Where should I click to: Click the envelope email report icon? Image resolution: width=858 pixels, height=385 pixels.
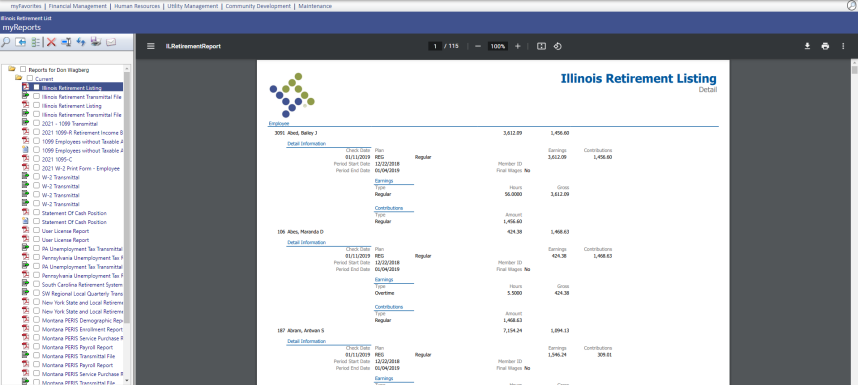(x=111, y=42)
